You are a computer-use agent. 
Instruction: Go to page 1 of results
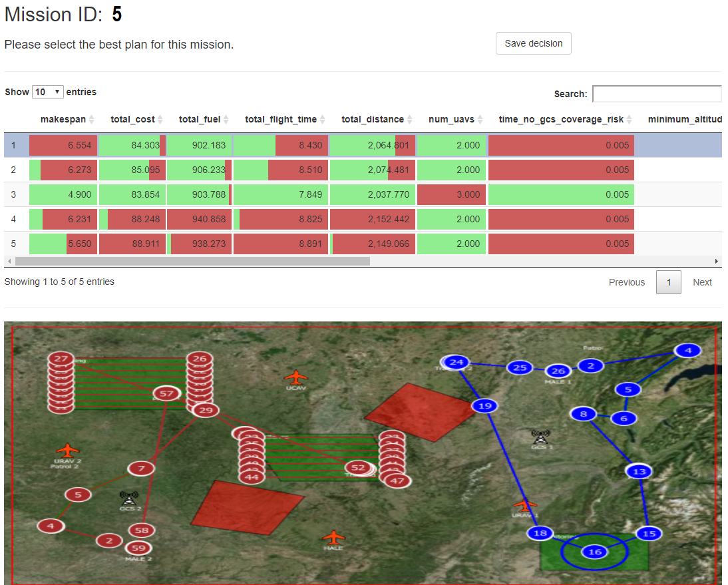pos(669,282)
